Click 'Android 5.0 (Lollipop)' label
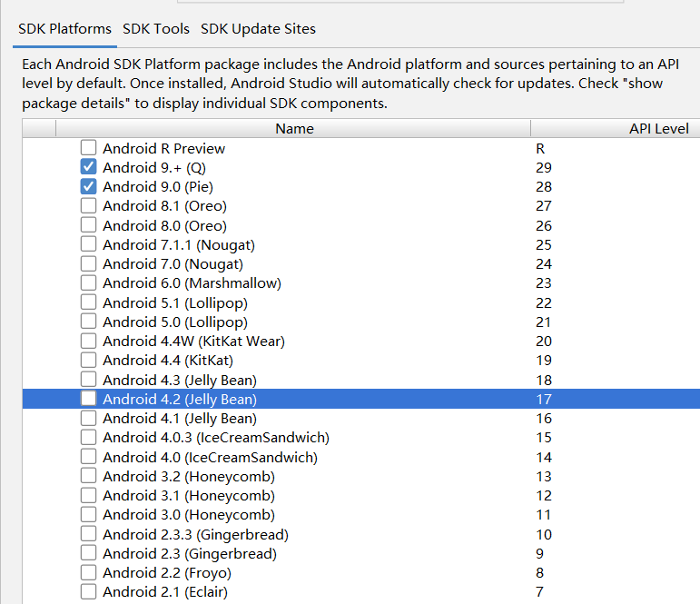 coord(175,322)
